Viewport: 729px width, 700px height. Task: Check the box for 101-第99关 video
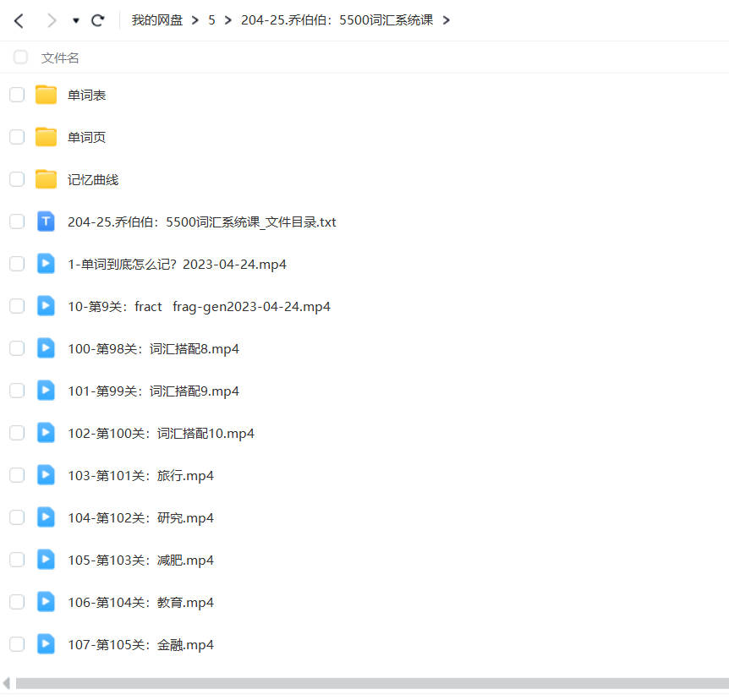[17, 391]
